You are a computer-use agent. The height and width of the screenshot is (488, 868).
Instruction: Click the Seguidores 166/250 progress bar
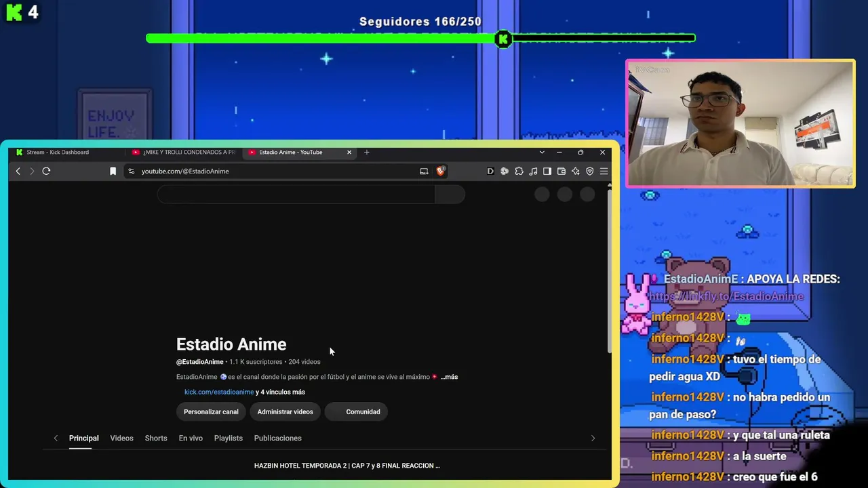(x=420, y=39)
